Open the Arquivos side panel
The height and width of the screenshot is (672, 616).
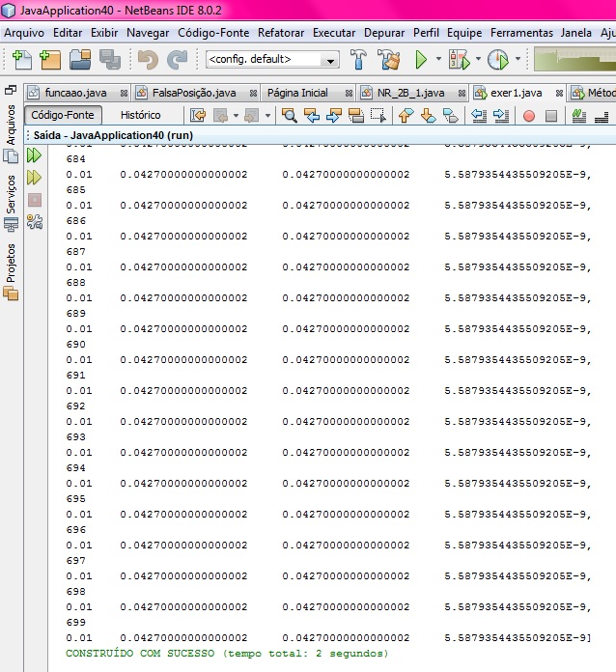click(x=11, y=125)
